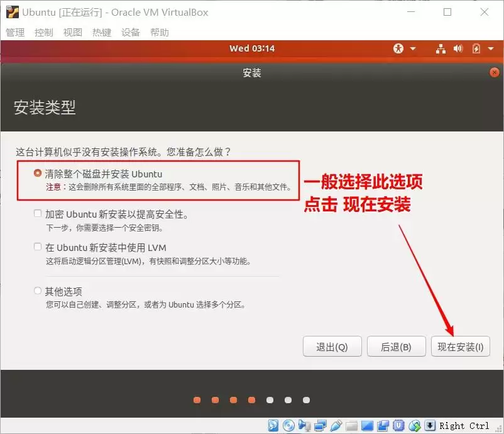Enable 加密 Ubuntu 新安装以提高安全性
The height and width of the screenshot is (434, 504).
click(x=36, y=213)
